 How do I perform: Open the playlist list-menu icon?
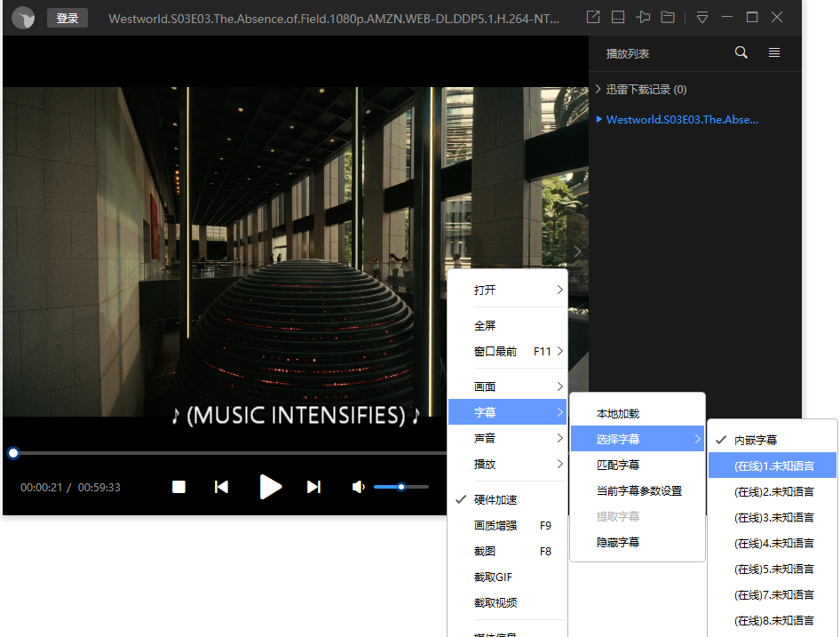click(774, 53)
